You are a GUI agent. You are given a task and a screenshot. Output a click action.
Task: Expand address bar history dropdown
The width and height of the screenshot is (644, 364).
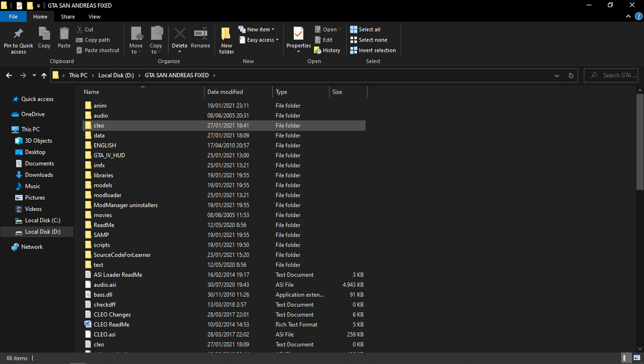pyautogui.click(x=556, y=76)
